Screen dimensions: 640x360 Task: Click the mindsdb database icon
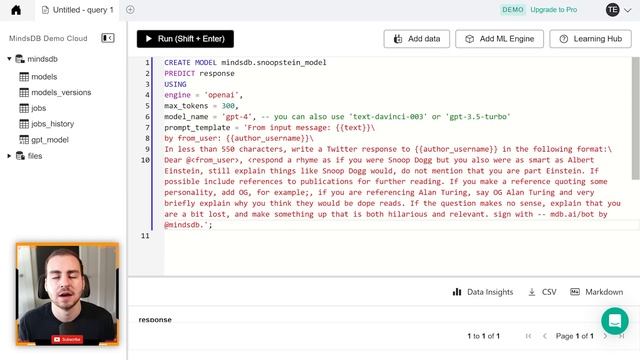click(20, 59)
